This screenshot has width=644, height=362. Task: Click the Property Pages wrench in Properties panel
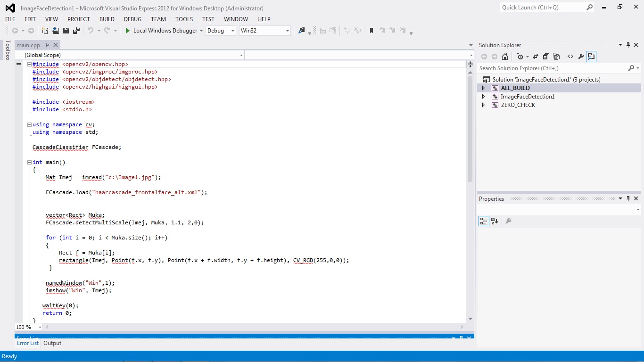pos(508,221)
